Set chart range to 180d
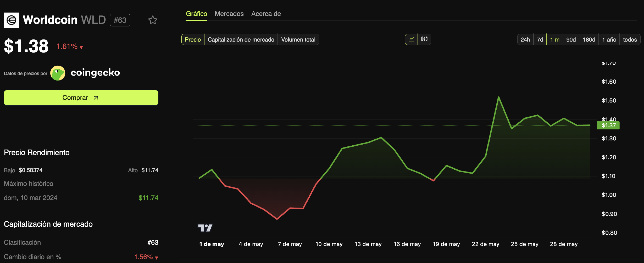Viewport: 644px width, 263px height. tap(589, 39)
